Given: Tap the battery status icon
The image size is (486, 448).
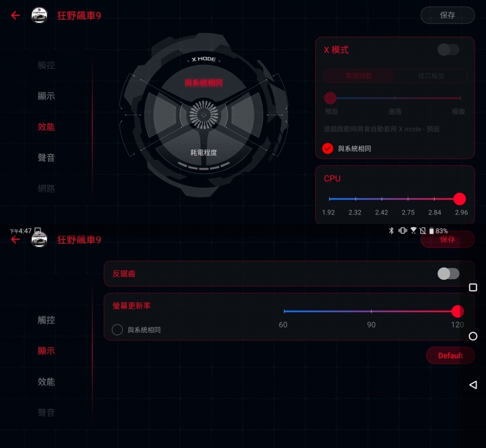Looking at the screenshot, I should click(431, 231).
